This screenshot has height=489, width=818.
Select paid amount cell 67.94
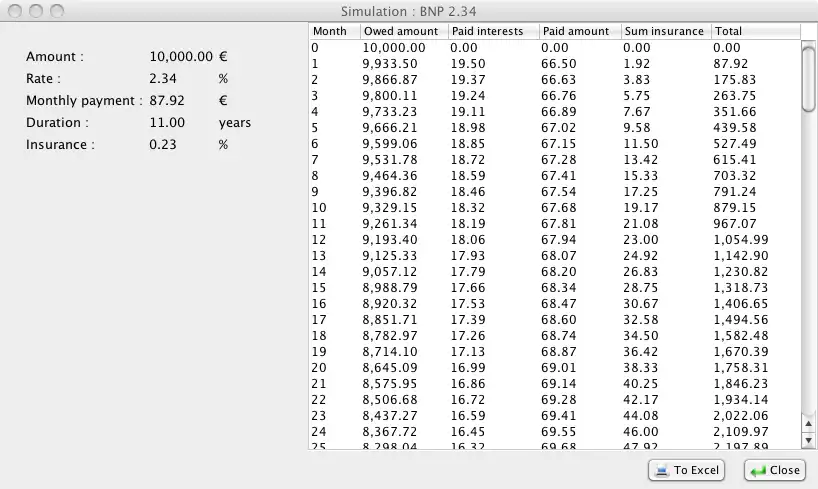[558, 240]
